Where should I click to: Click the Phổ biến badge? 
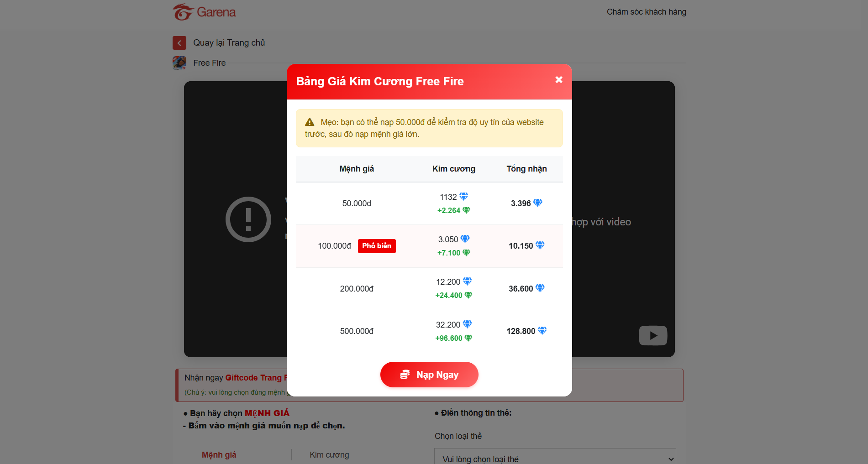[377, 246]
